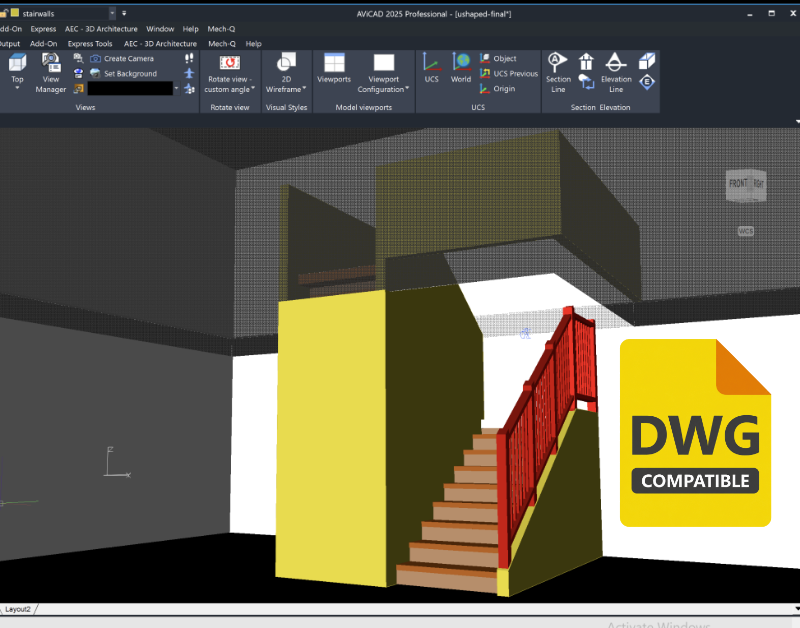Image resolution: width=800 pixels, height=628 pixels.
Task: Click the Section Elevation panel title
Action: pyautogui.click(x=601, y=107)
